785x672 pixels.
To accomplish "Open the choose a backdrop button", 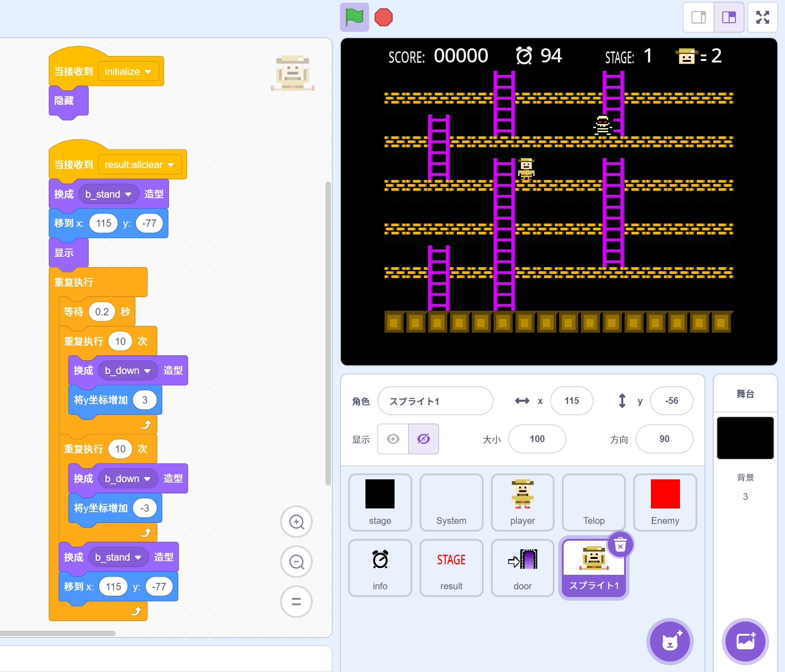I will pyautogui.click(x=745, y=641).
